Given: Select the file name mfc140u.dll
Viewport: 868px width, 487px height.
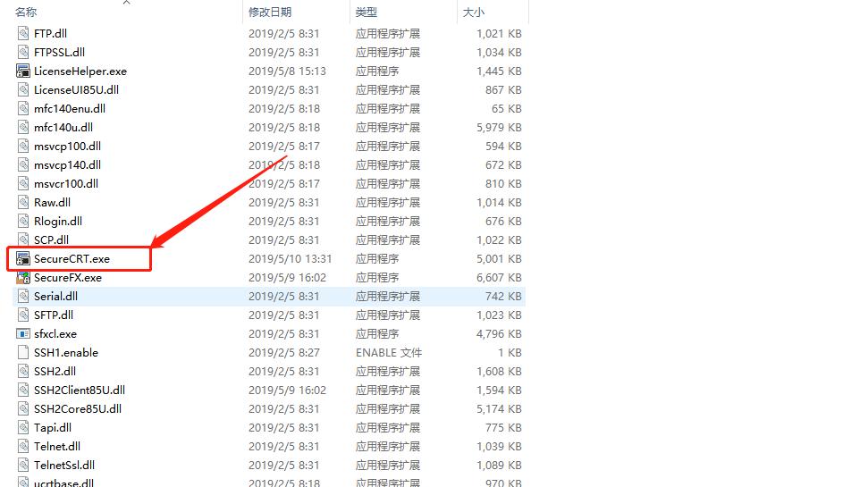Looking at the screenshot, I should pyautogui.click(x=63, y=127).
